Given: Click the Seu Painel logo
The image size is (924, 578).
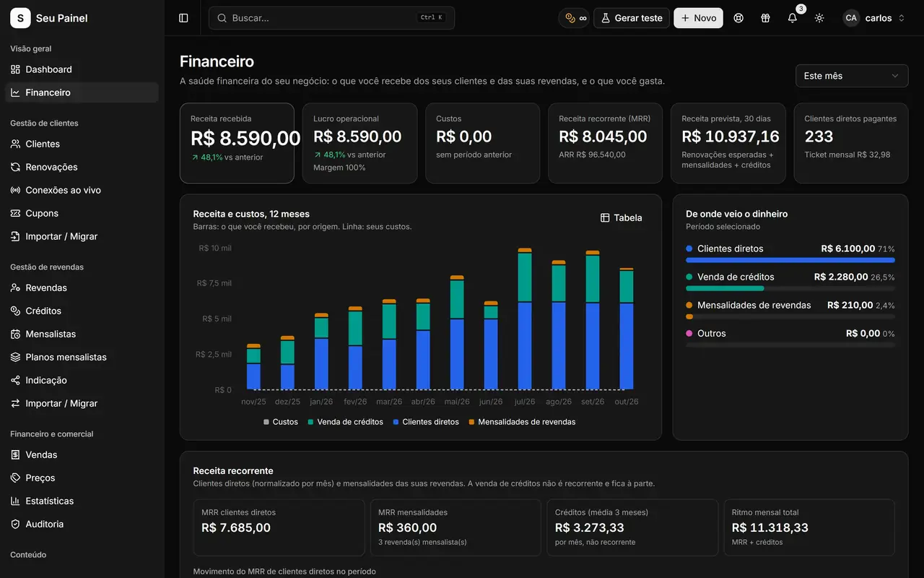Looking at the screenshot, I should (20, 18).
